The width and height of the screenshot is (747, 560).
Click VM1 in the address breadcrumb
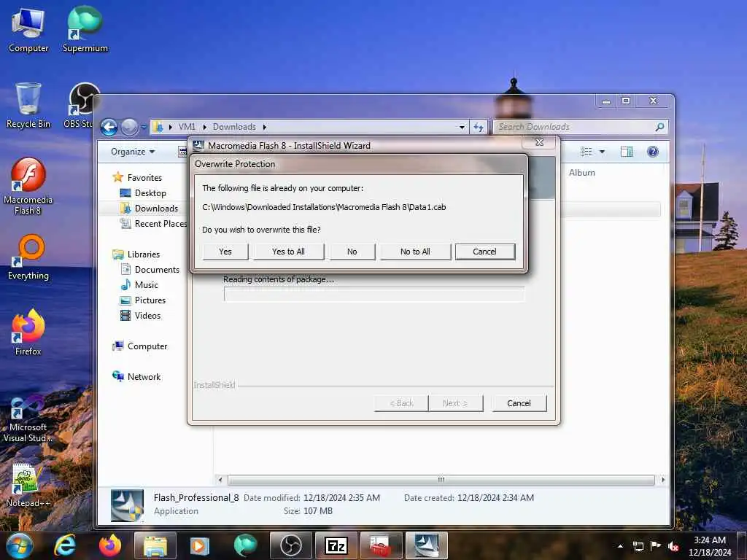187,127
